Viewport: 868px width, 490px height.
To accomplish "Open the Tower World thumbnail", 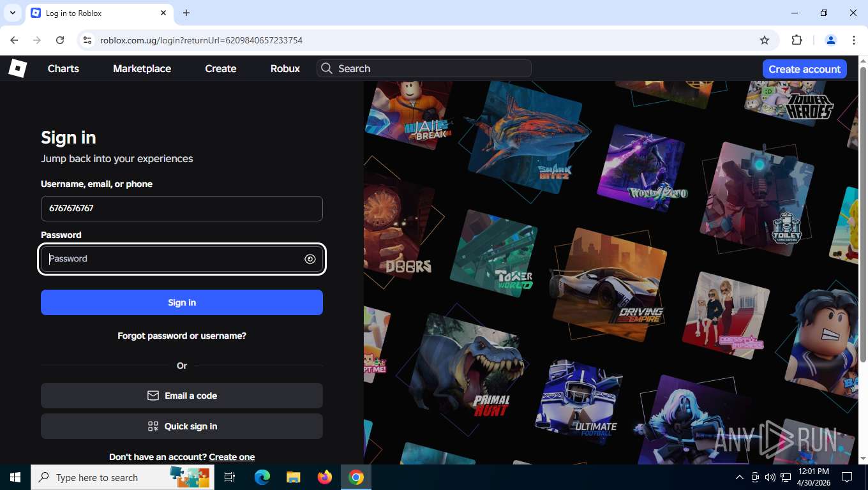I will point(493,254).
